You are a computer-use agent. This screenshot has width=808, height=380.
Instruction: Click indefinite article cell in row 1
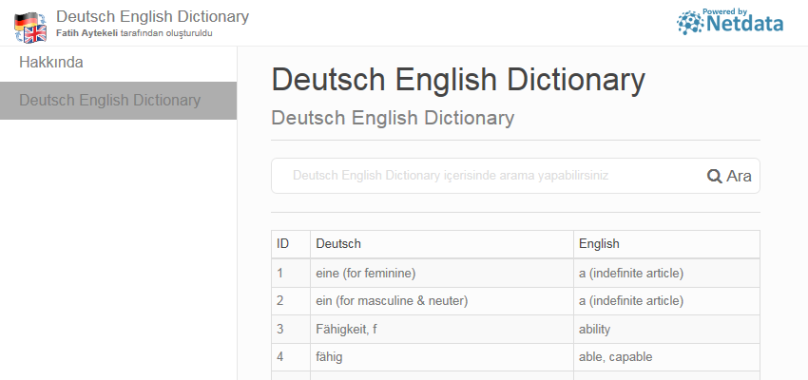point(666,273)
